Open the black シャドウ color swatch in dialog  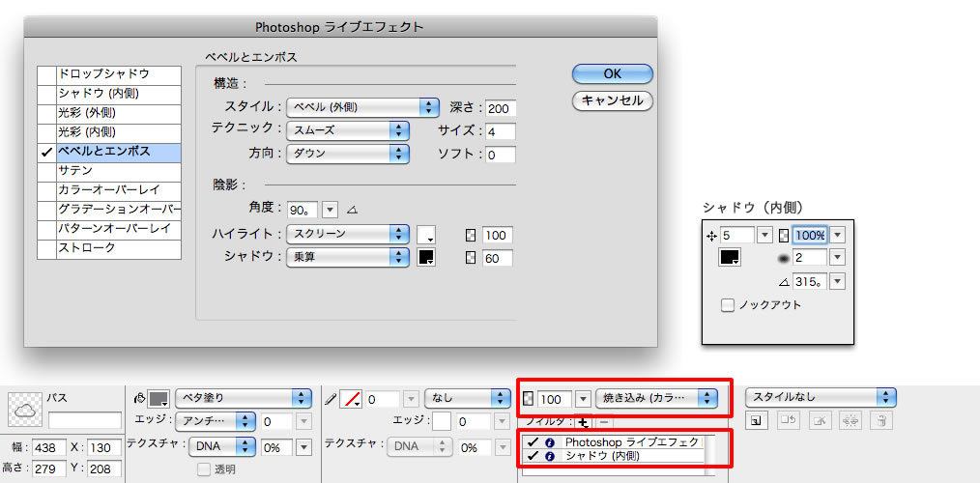[426, 257]
